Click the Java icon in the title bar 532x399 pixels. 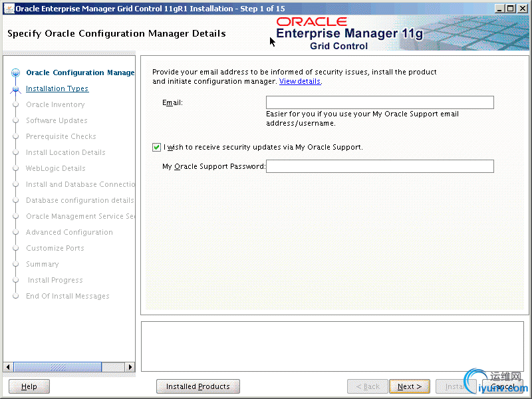coord(9,9)
